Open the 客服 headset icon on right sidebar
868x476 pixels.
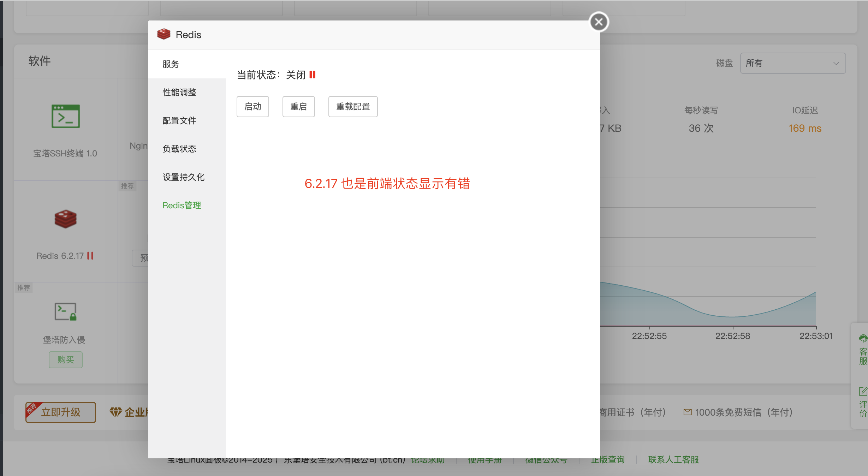[863, 339]
